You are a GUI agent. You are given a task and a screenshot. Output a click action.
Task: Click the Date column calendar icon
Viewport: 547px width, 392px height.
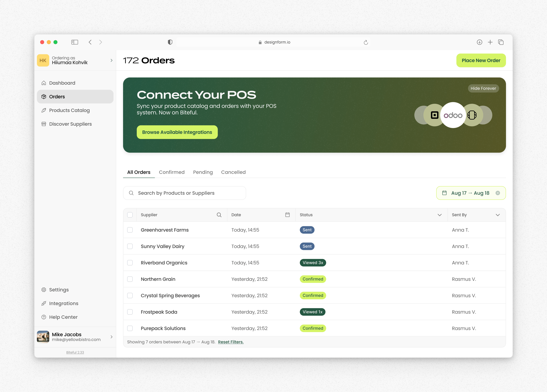[288, 215]
